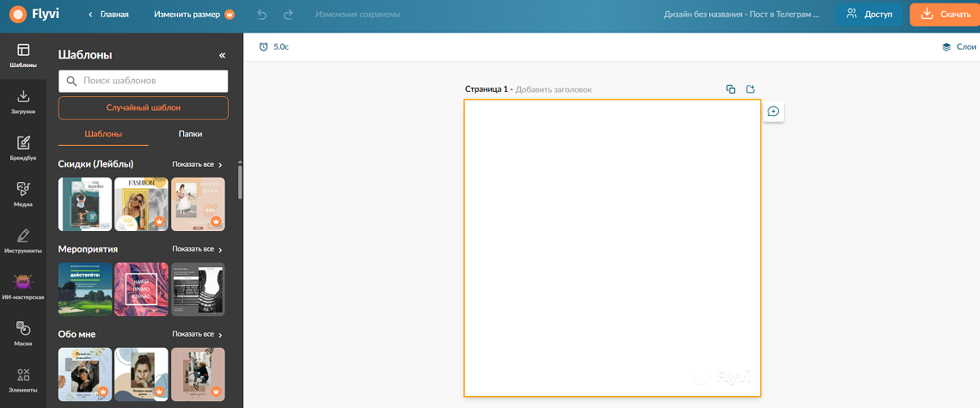Show all Обо мне templates

(x=198, y=334)
